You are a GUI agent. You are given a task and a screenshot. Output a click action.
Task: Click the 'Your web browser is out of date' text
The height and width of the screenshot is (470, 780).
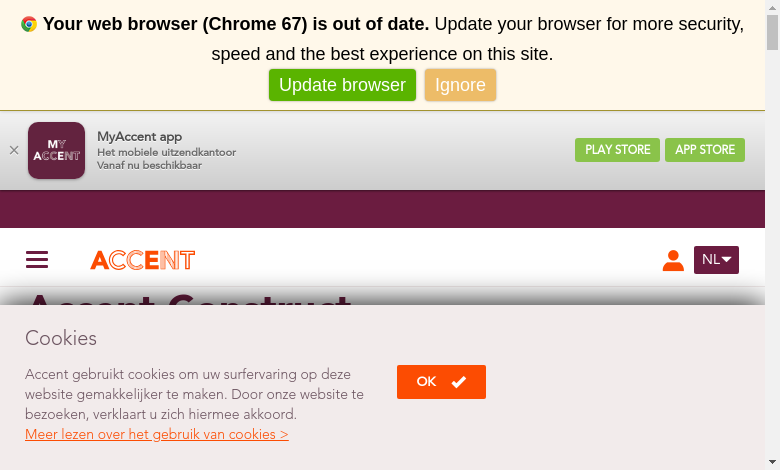(x=236, y=24)
